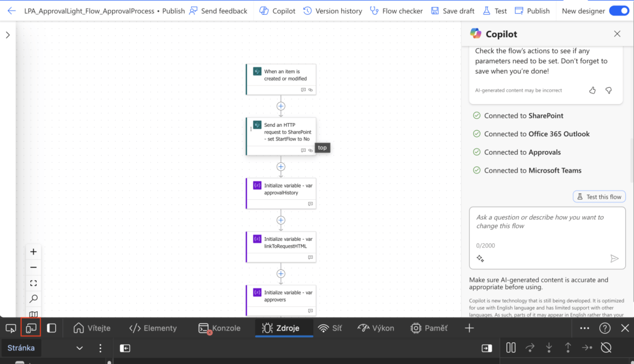Save the flow as draft
634x364 pixels.
[453, 11]
